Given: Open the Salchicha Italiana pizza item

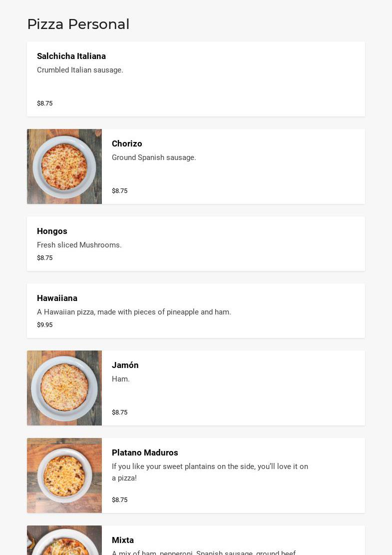Looking at the screenshot, I should (71, 56).
